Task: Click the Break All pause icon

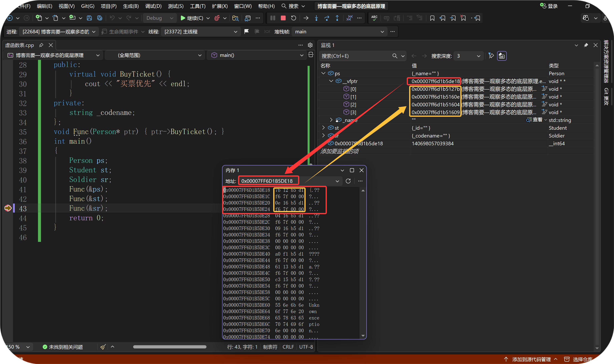Action: click(x=273, y=18)
